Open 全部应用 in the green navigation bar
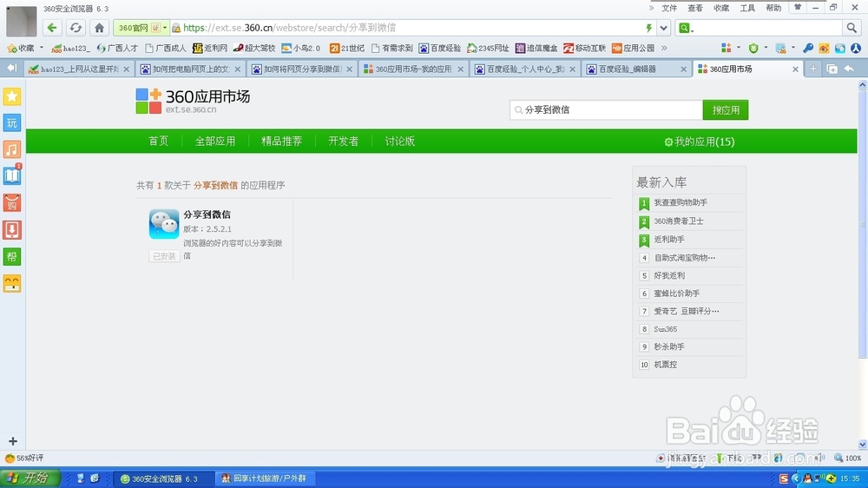 tap(214, 142)
